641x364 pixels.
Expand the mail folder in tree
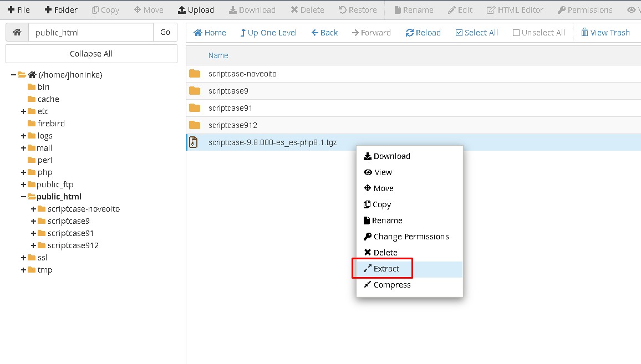(x=23, y=148)
